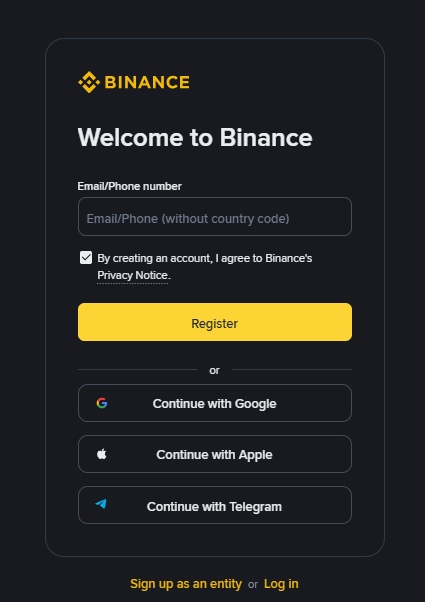Click the yellow BINANCE wordmark
425x602 pixels.
tap(147, 82)
